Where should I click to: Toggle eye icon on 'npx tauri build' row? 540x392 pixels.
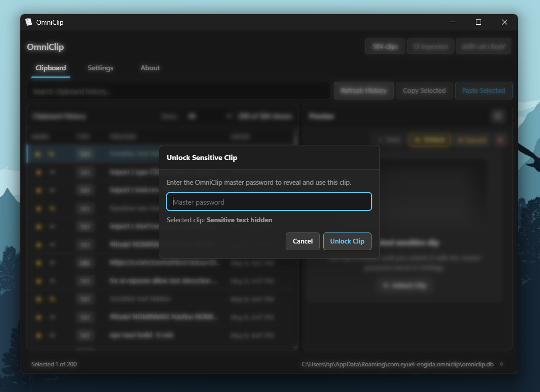pos(52,335)
